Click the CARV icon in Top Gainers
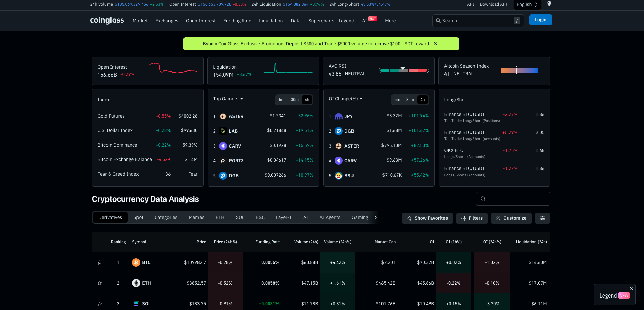The width and height of the screenshot is (644, 310). point(223,146)
